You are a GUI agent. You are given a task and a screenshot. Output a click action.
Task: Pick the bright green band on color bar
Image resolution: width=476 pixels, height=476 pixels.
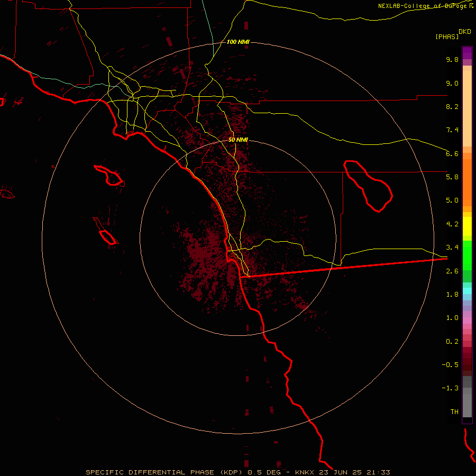[467, 255]
